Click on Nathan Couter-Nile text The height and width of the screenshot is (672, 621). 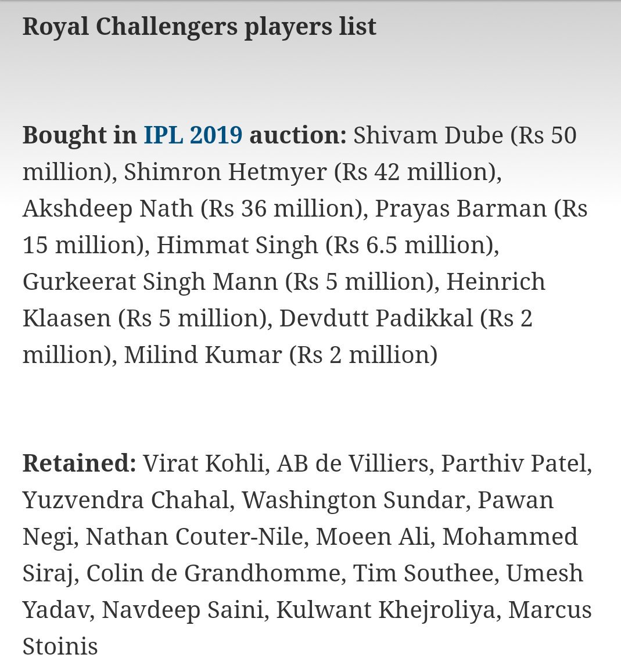(195, 537)
